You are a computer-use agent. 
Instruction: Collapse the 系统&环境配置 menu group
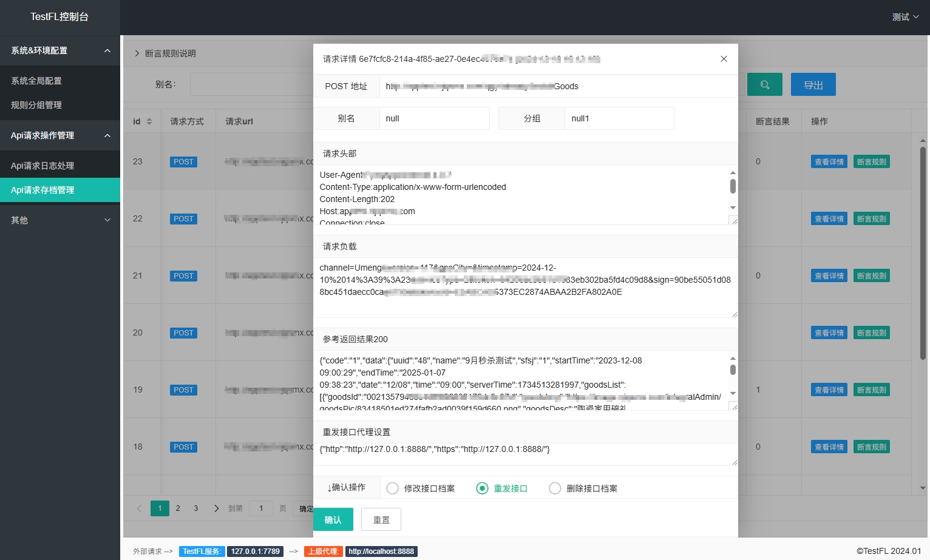[x=60, y=50]
